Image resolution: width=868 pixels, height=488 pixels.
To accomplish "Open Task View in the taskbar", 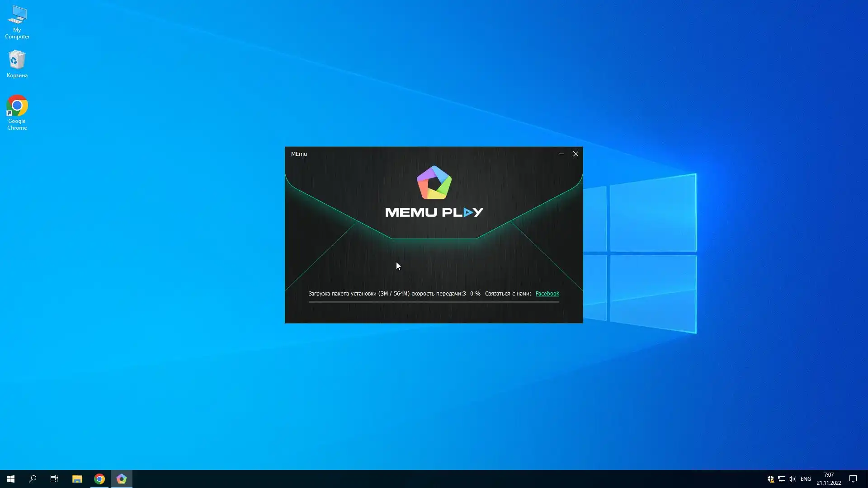I will point(54,479).
